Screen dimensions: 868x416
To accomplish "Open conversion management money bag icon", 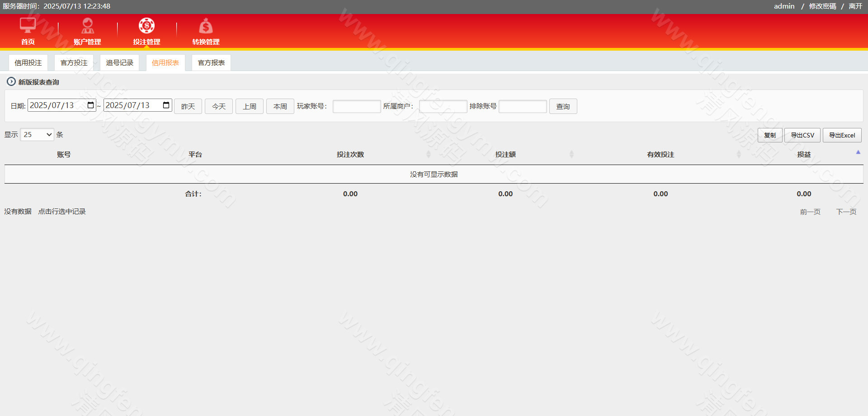I will click(x=206, y=26).
